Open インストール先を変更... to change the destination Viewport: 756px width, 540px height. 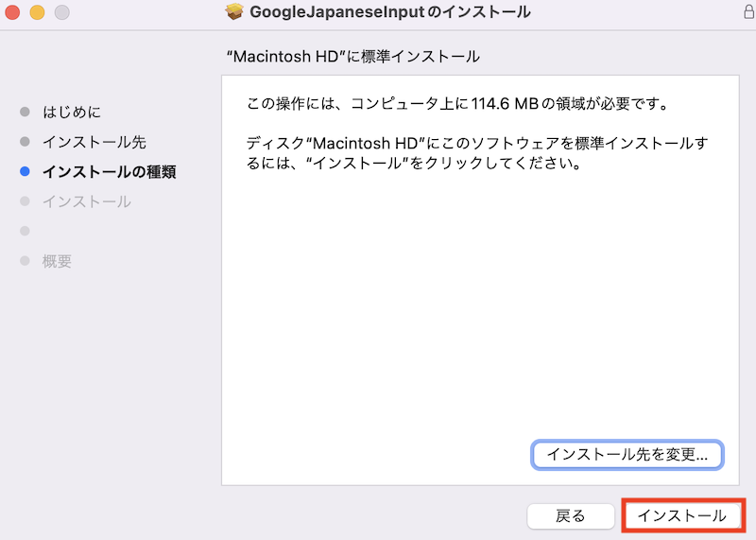click(x=627, y=455)
